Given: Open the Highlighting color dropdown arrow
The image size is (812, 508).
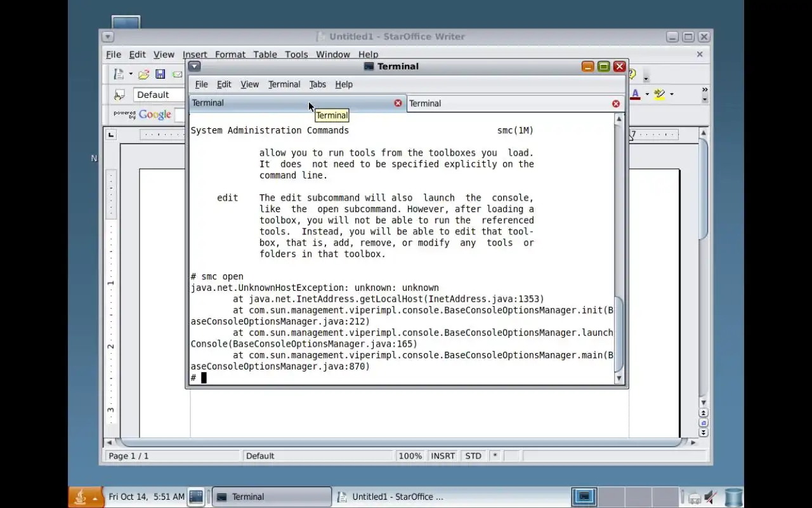Looking at the screenshot, I should click(672, 95).
